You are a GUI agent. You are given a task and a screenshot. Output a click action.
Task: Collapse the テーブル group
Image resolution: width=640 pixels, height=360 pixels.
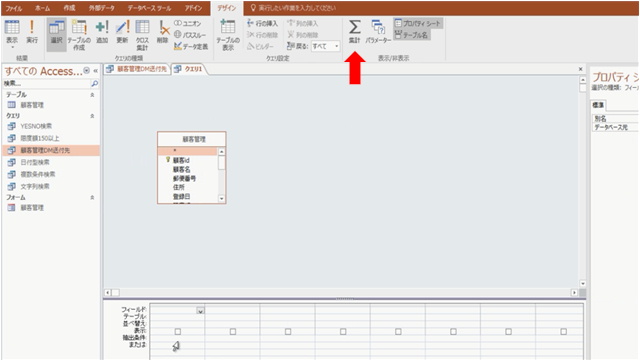click(92, 95)
